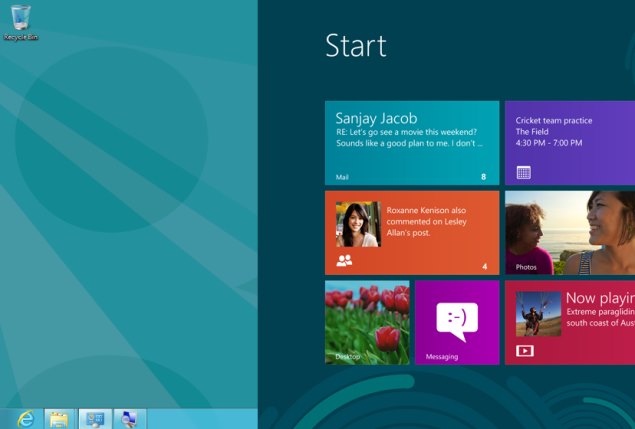Screen dimensions: 635x429
Task: Launch Internet Explorer from the taskbar
Action: (x=26, y=418)
